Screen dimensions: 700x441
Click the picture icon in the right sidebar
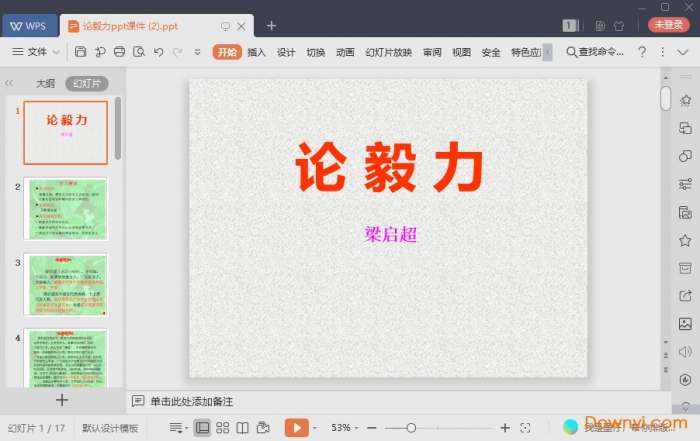[685, 323]
